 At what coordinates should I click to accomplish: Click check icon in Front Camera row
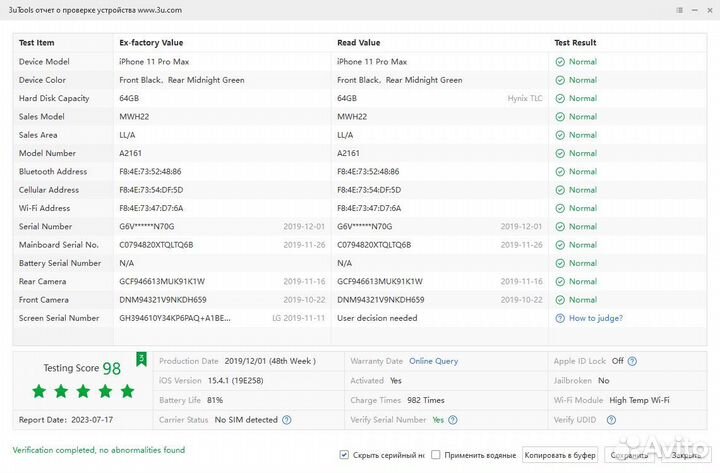(x=560, y=300)
